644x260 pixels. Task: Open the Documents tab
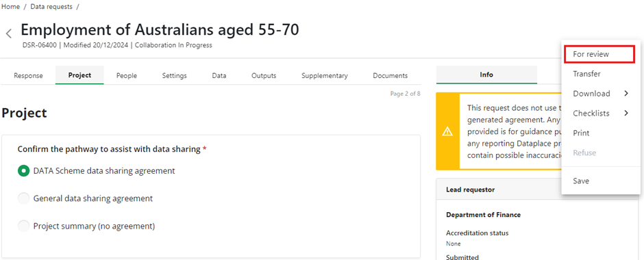pos(391,75)
